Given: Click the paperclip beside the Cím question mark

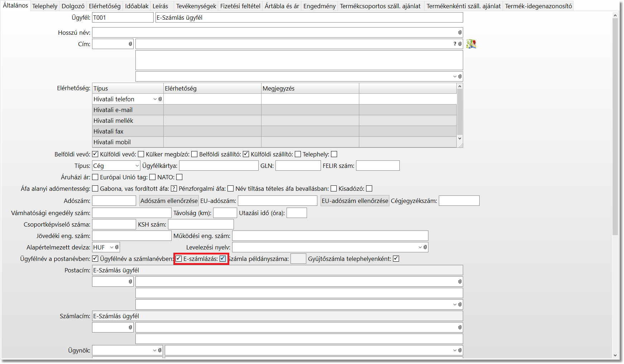Looking at the screenshot, I should (460, 44).
